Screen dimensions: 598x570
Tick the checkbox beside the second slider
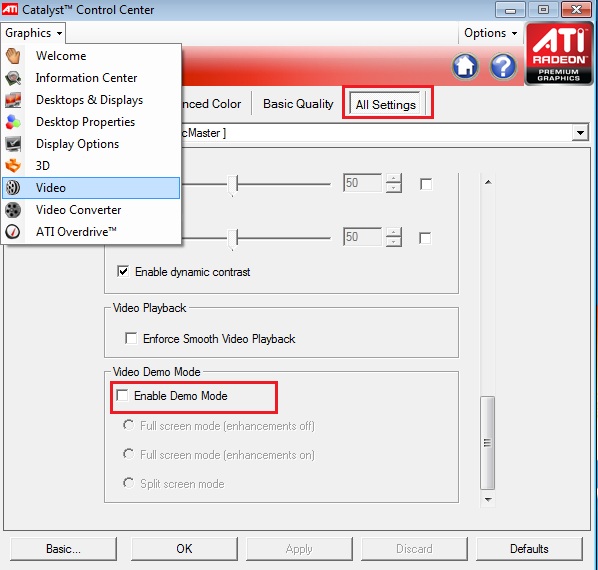click(425, 238)
